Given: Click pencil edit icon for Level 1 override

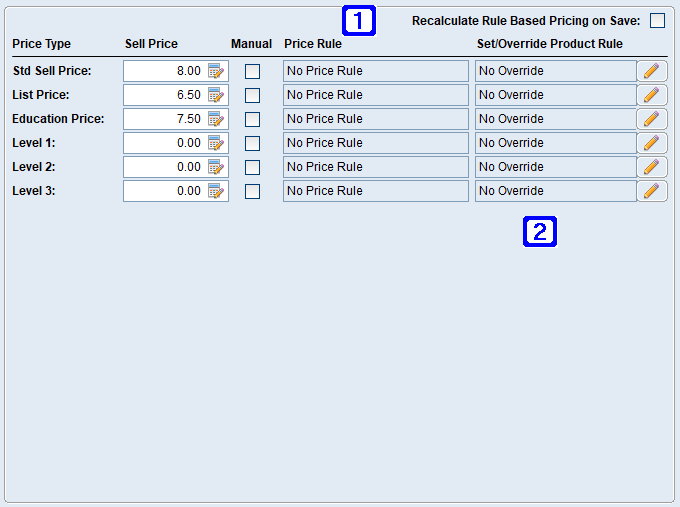Looking at the screenshot, I should click(x=651, y=143).
